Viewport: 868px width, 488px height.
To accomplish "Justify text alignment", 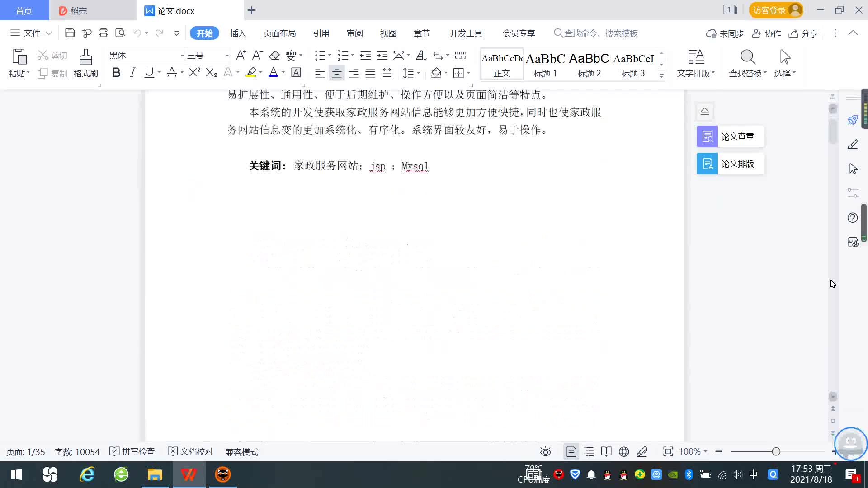I will click(370, 73).
